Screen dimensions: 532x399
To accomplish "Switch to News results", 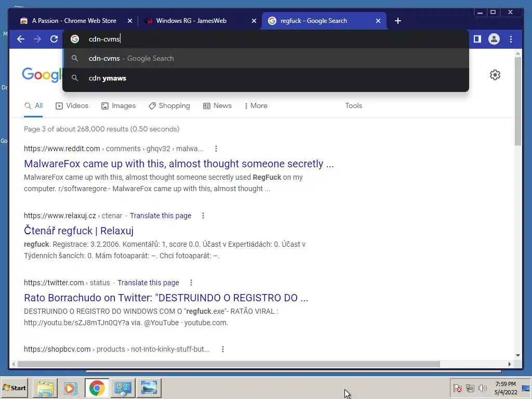I will pos(217,105).
